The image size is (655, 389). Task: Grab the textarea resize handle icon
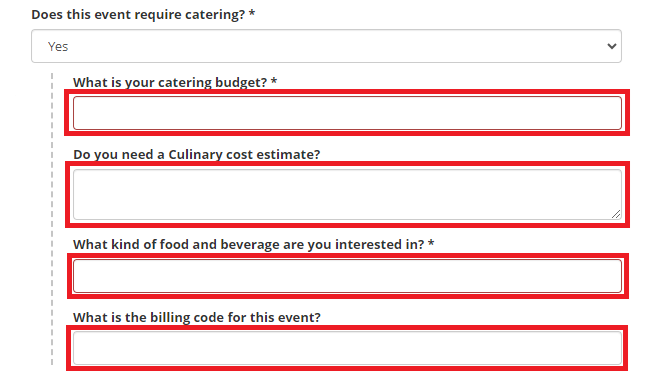click(x=616, y=214)
